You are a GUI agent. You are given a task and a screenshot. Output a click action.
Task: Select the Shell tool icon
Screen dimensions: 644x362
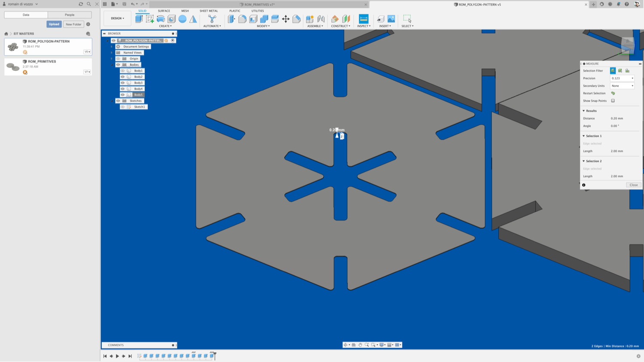click(x=253, y=18)
